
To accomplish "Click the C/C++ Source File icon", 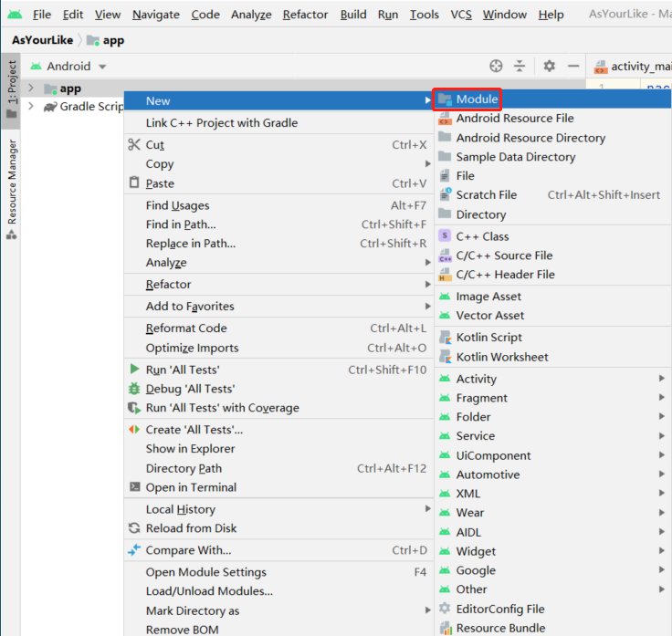I will point(445,255).
